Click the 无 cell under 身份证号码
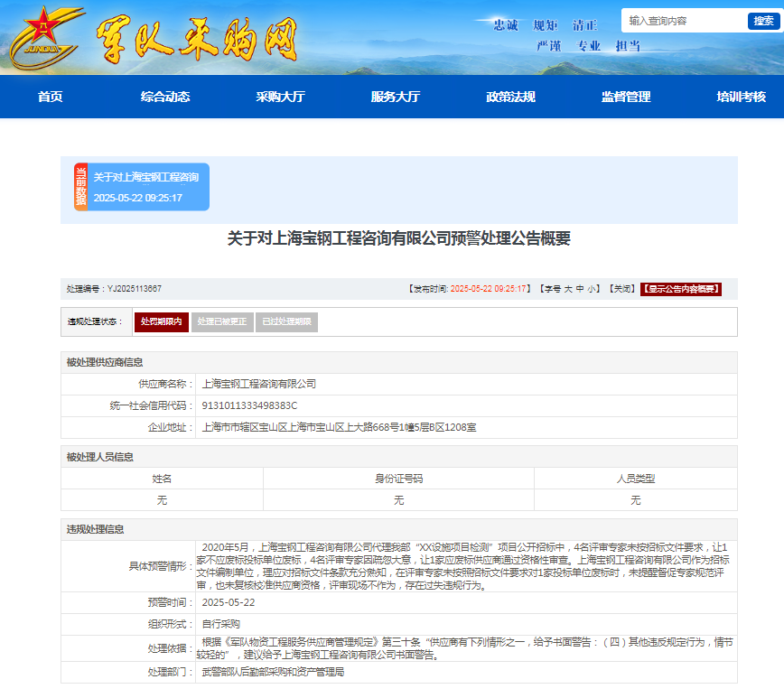Image resolution: width=784 pixels, height=698 pixels. [x=399, y=500]
